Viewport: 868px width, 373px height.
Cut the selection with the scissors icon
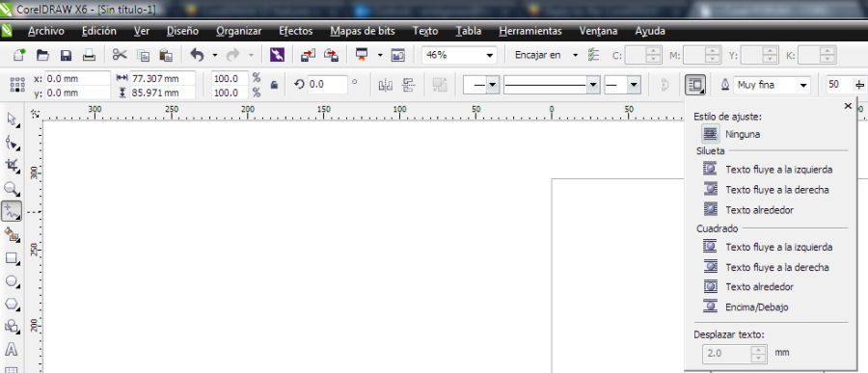pos(120,55)
